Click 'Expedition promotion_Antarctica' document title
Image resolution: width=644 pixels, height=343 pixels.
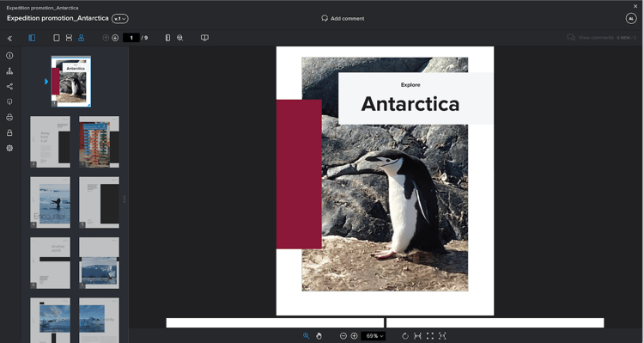(58, 19)
